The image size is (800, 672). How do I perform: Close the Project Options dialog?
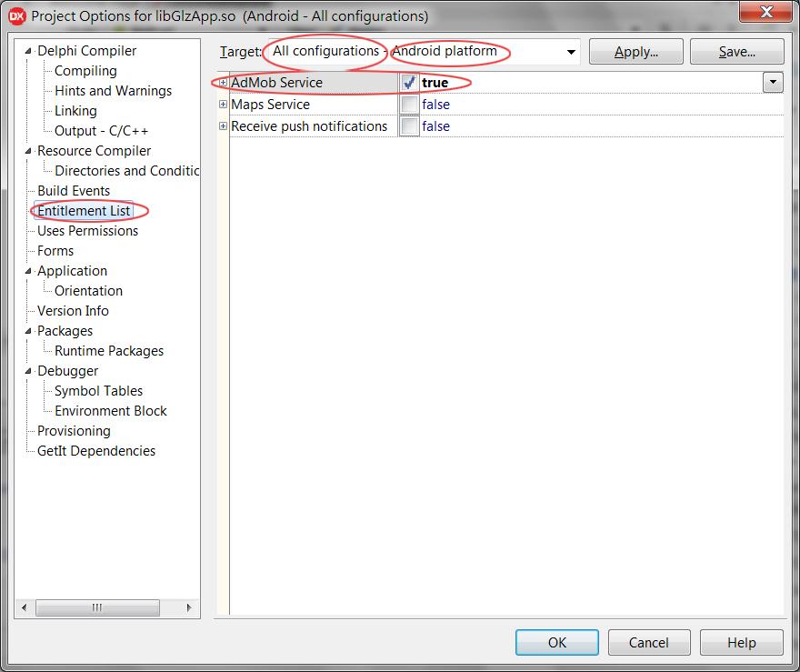pyautogui.click(x=766, y=12)
